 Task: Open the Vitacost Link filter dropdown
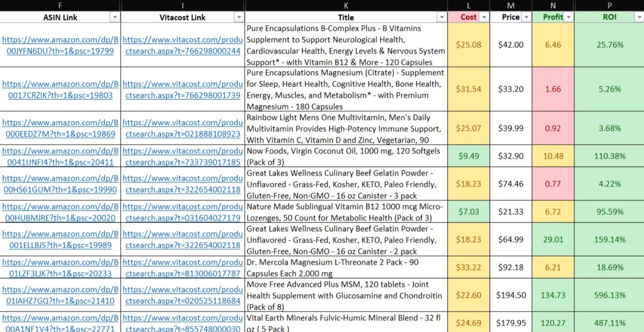pyautogui.click(x=239, y=17)
